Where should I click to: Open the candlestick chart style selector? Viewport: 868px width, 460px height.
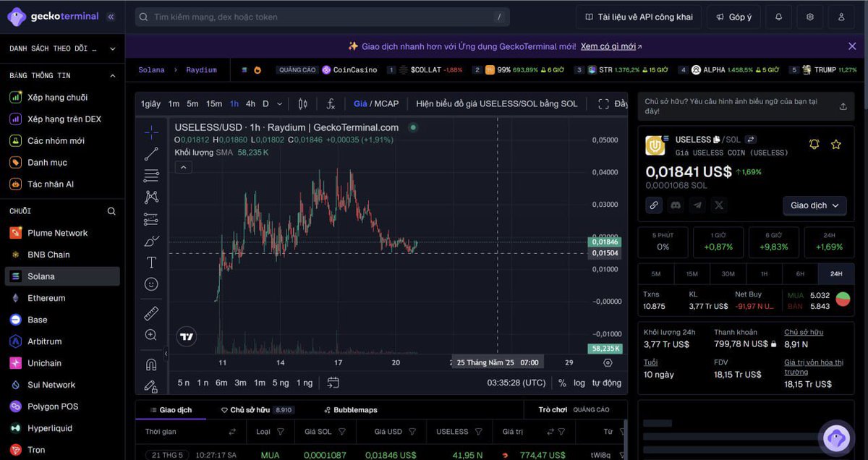[302, 103]
